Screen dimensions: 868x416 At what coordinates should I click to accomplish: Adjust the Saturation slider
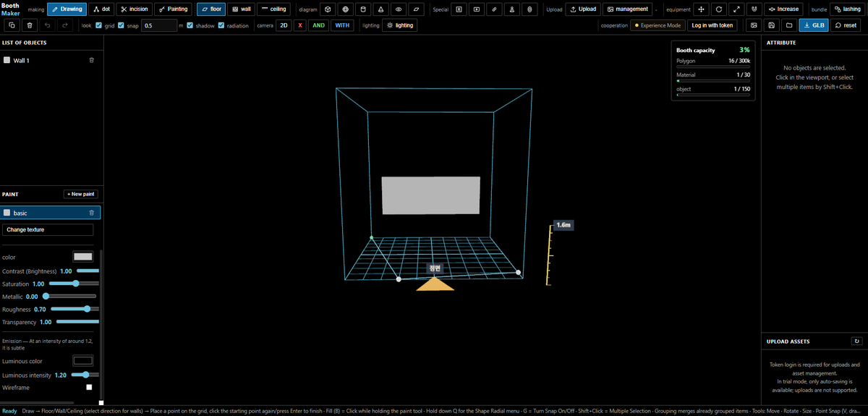[x=73, y=284]
